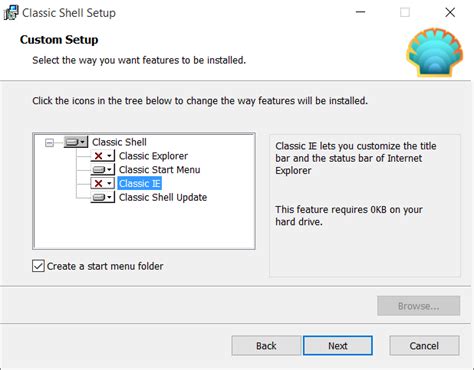Minimize the Classic Shell Setup window
474x370 pixels.
[x=360, y=12]
